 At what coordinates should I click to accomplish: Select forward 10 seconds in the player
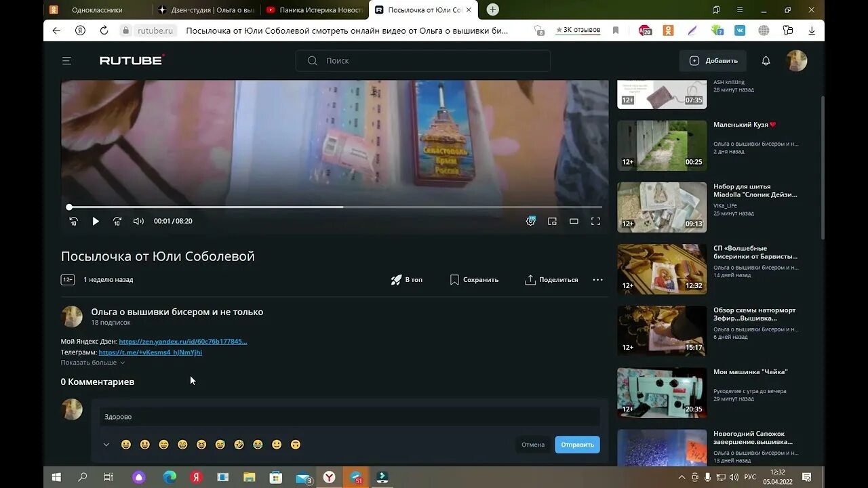[x=117, y=221]
